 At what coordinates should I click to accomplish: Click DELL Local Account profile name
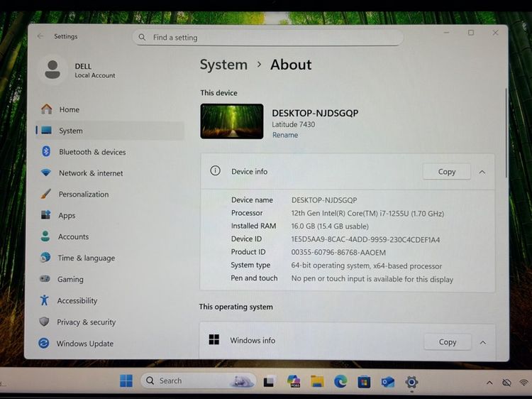click(94, 70)
